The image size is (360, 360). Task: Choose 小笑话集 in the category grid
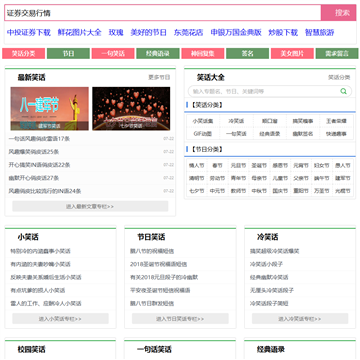click(203, 121)
